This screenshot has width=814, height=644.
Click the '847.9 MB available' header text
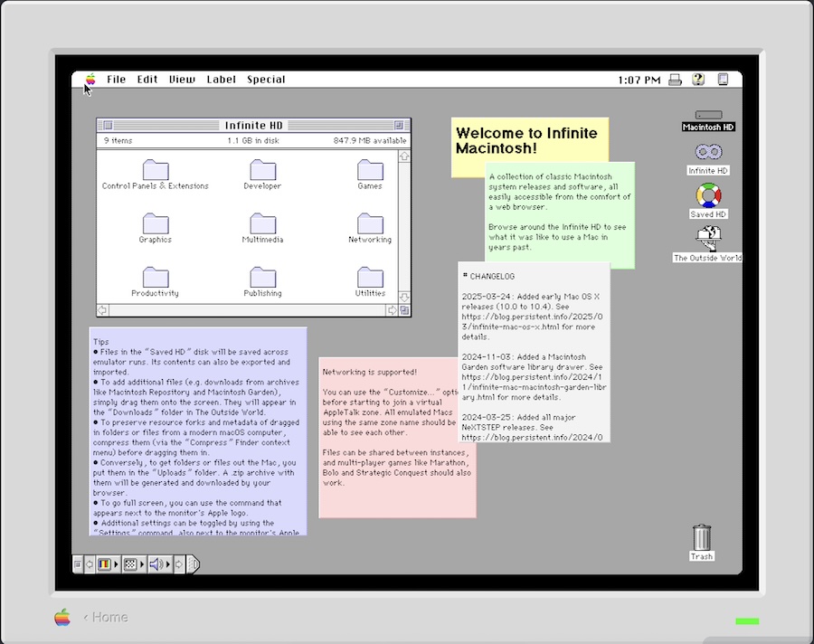[x=370, y=141]
